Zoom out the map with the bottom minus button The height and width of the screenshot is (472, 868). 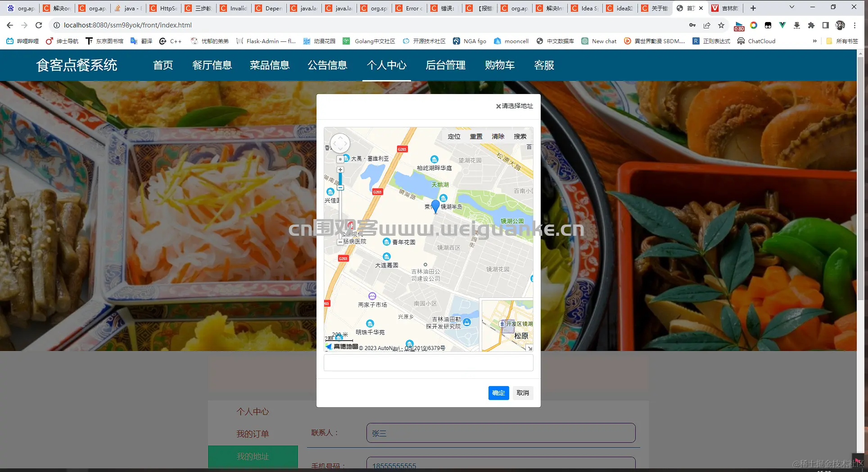(x=340, y=242)
